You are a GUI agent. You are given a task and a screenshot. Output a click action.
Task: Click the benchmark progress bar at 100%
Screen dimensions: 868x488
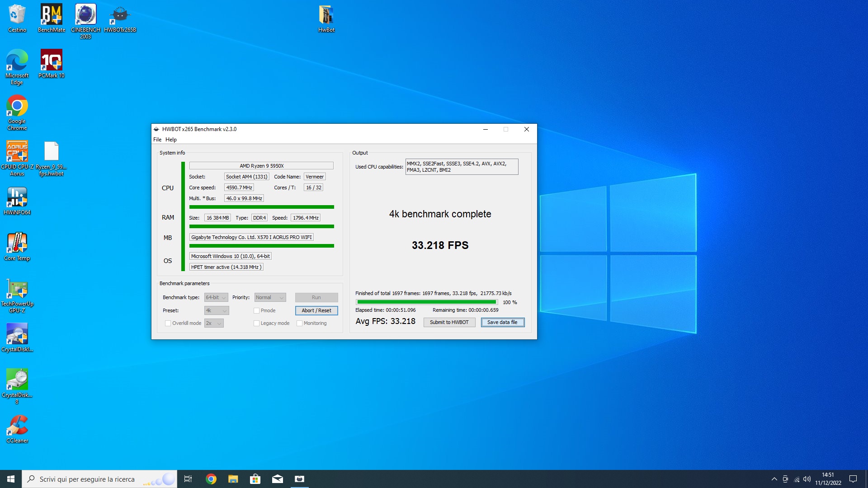427,302
